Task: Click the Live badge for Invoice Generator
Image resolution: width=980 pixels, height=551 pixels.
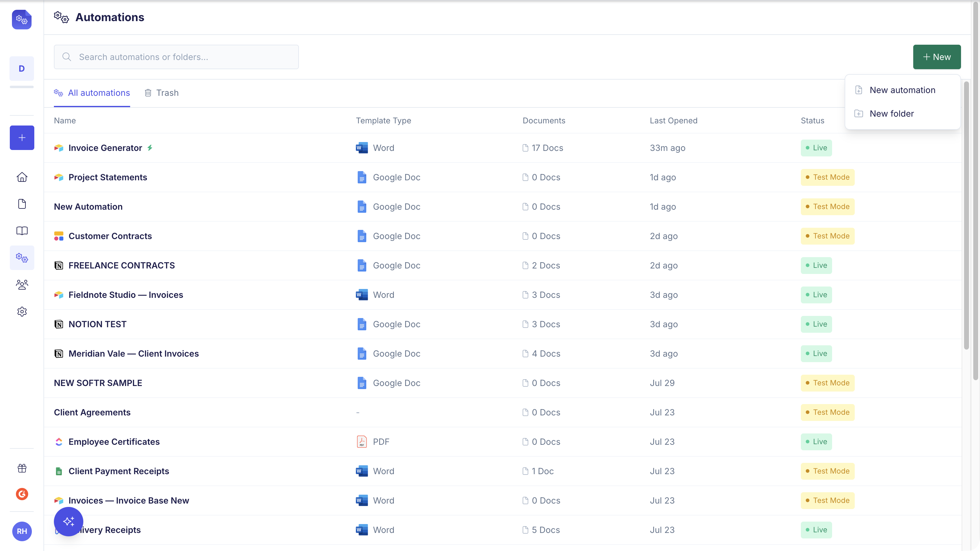Action: [816, 148]
